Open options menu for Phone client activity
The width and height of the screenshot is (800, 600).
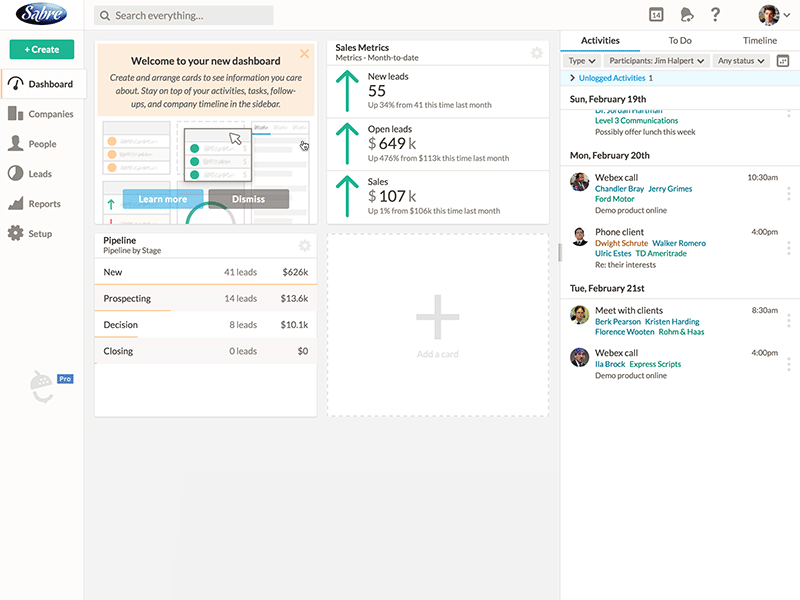tap(788, 248)
